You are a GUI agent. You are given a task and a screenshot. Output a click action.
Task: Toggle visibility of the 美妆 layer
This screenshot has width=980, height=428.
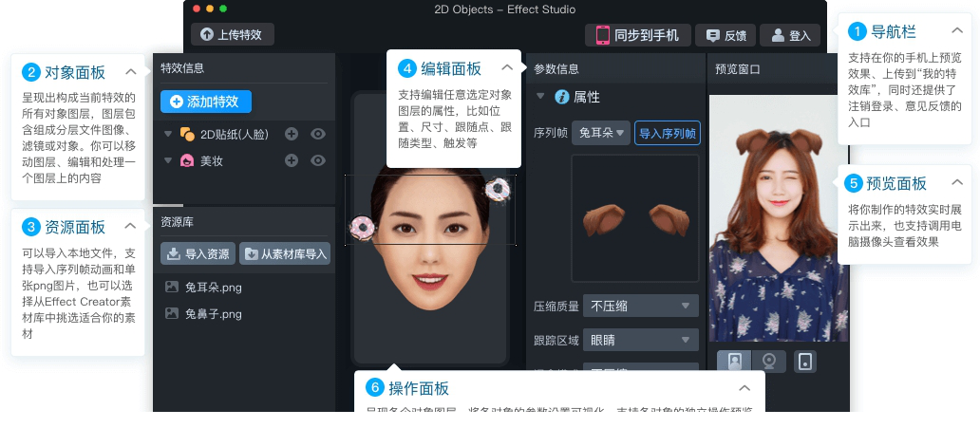(x=318, y=161)
